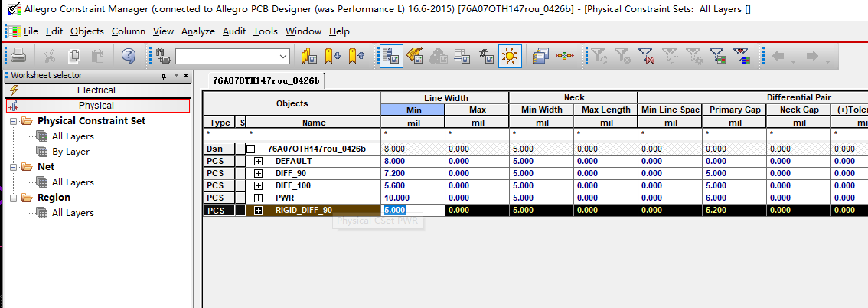This screenshot has width=868, height=308.
Task: Collapse the Physical Constraint Set folder
Action: pos(13,121)
